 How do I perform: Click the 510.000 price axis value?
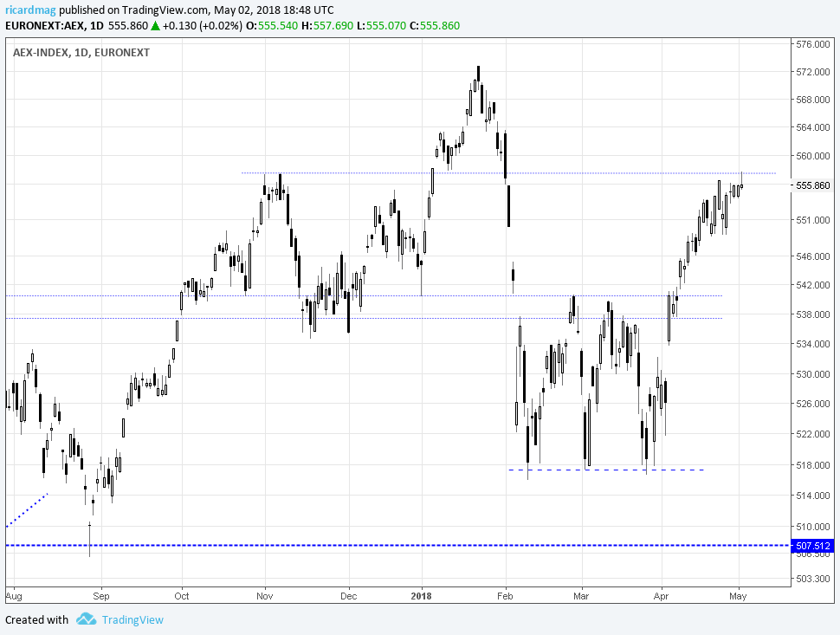813,527
